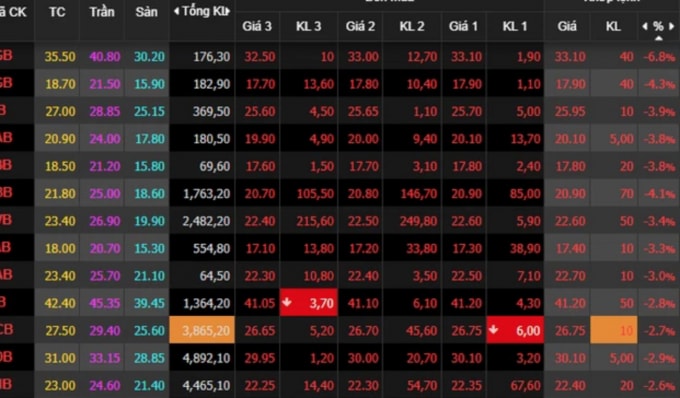Click total volume 2,482,20

point(206,221)
